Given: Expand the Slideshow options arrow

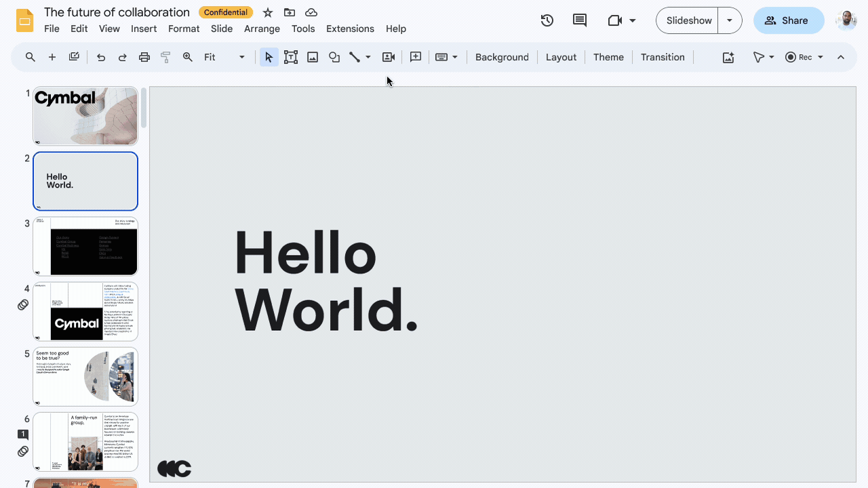Looking at the screenshot, I should (730, 20).
